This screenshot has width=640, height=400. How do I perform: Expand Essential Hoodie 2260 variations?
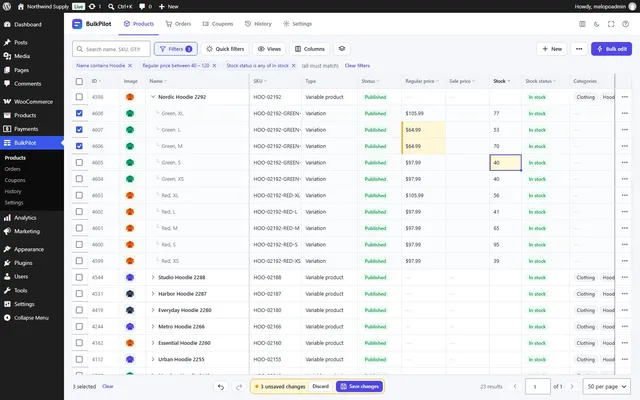coord(153,343)
